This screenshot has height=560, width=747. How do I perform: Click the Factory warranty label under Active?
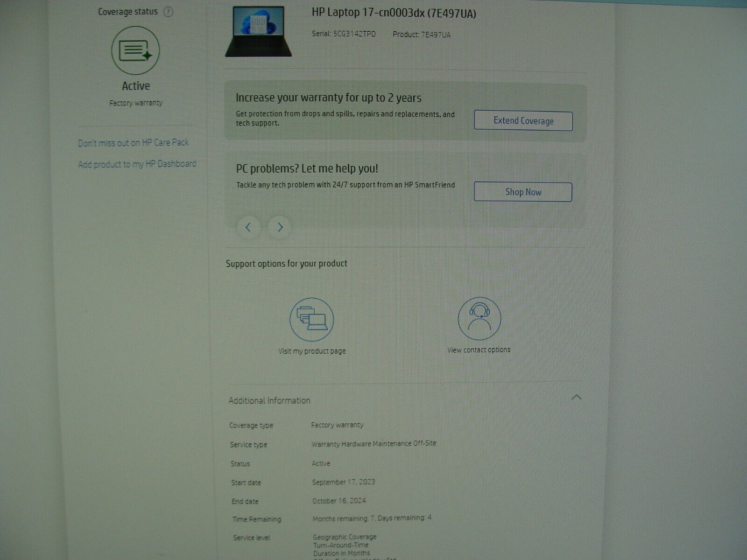coord(136,103)
